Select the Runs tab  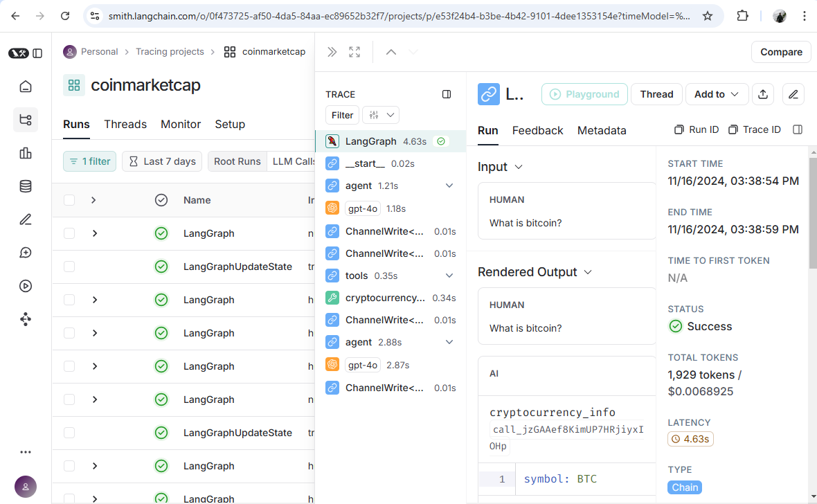(76, 125)
